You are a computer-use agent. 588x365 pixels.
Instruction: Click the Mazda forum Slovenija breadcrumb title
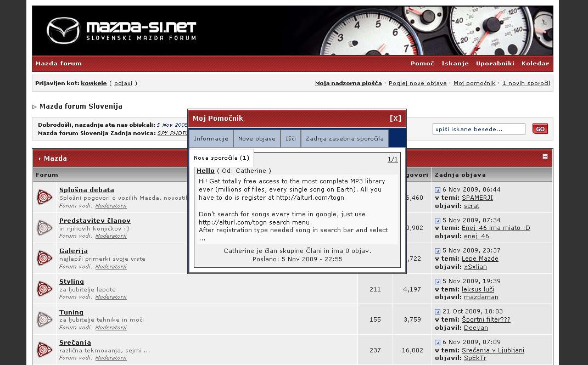81,106
